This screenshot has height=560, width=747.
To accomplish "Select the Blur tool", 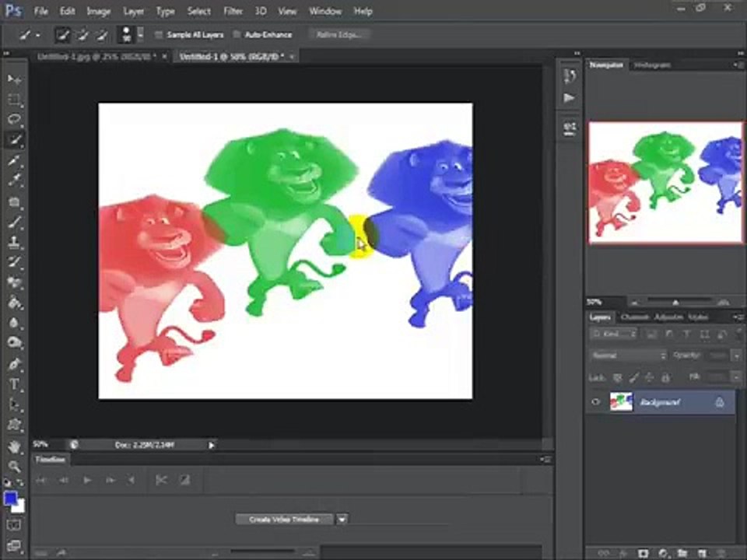I will [14, 323].
